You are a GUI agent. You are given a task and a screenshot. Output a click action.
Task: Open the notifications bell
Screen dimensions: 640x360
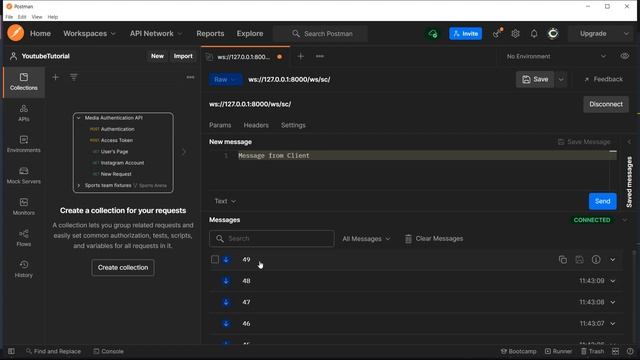(x=534, y=33)
